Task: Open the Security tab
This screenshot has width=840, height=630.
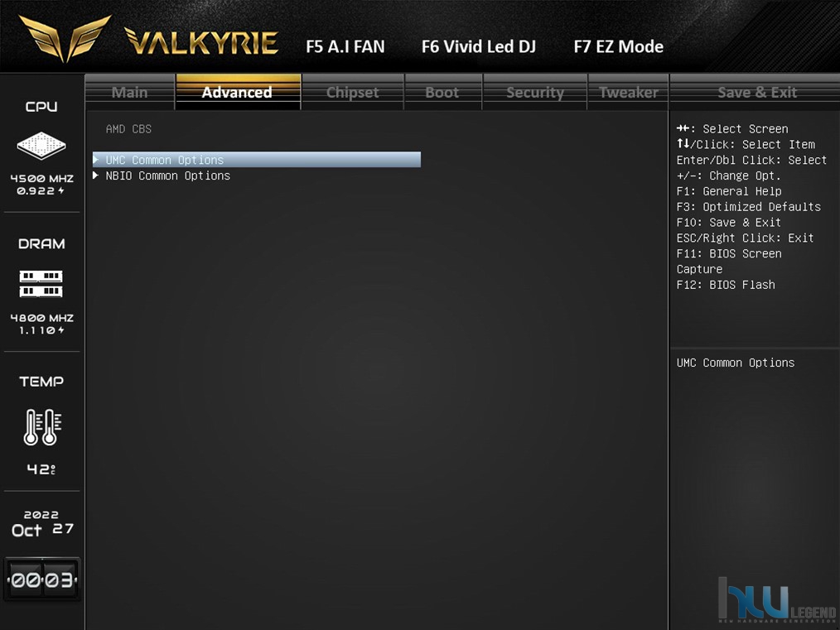Action: click(535, 92)
